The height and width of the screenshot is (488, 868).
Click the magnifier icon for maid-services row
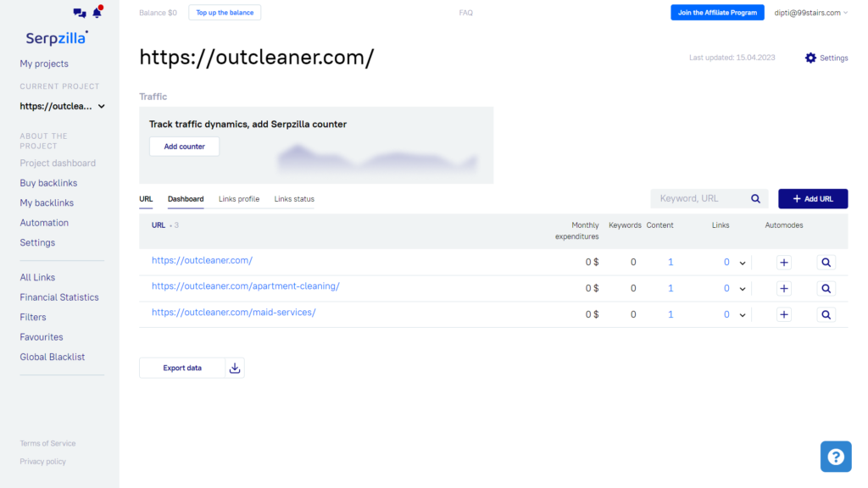pos(826,314)
